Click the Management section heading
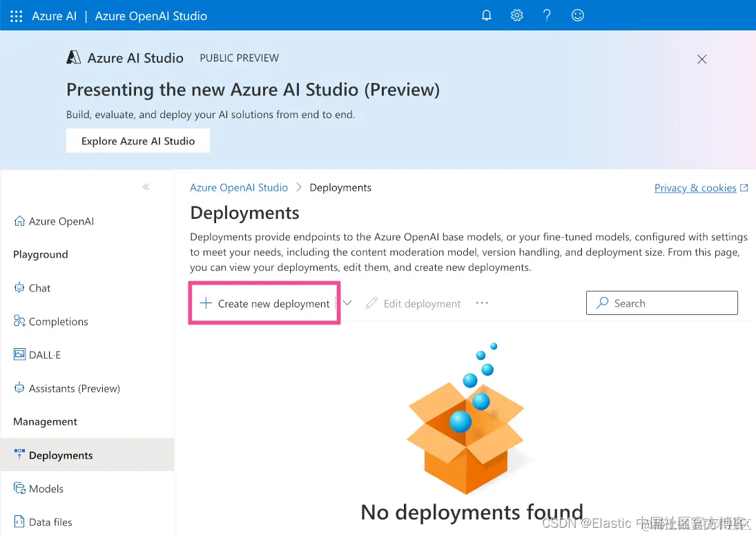756x536 pixels. [x=46, y=421]
